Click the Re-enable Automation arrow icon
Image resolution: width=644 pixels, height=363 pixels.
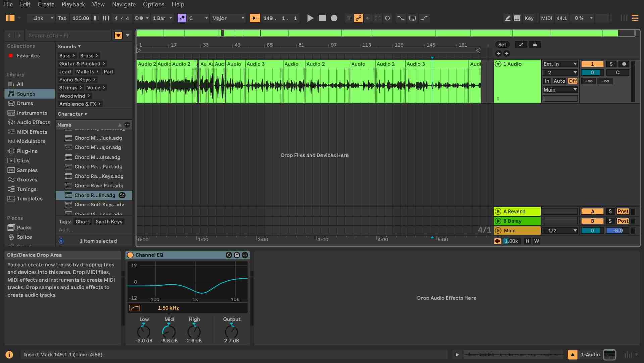pyautogui.click(x=368, y=18)
